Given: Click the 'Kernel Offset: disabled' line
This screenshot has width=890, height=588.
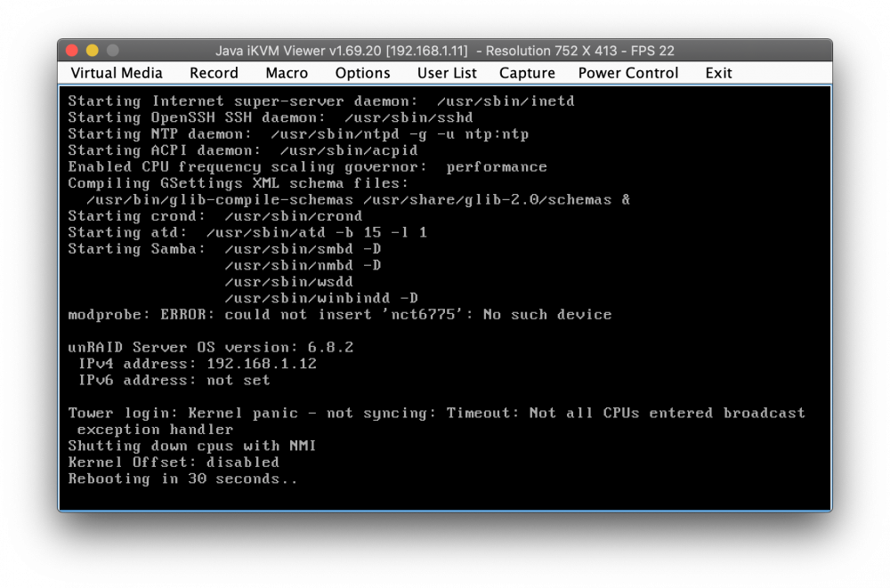Looking at the screenshot, I should point(174,463).
